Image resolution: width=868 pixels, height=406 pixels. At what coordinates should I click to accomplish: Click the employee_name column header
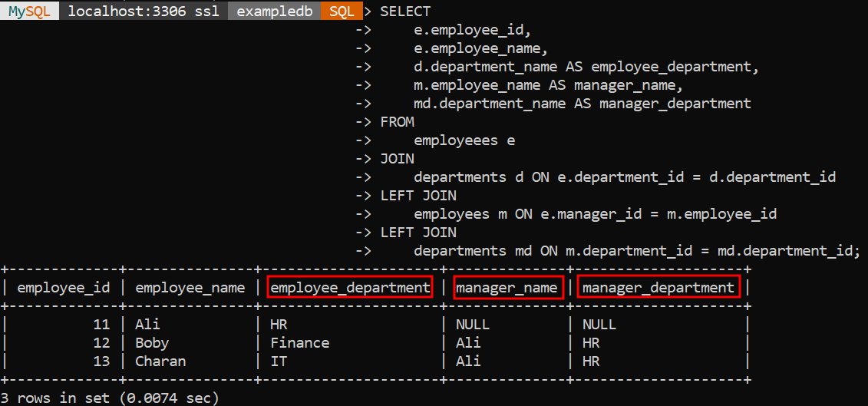tap(190, 288)
